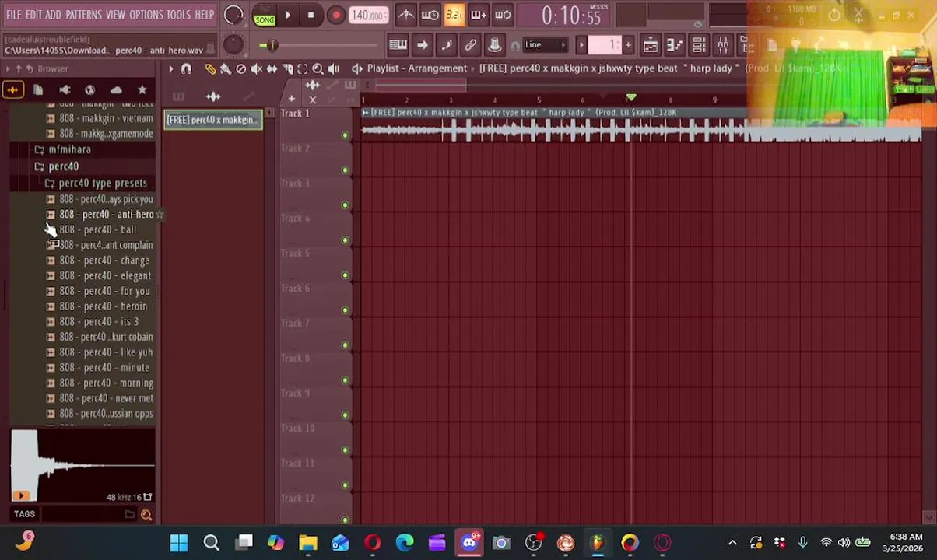Toggle the 3-2-1 recording countdown
This screenshot has height=560, width=937.
[x=454, y=15]
